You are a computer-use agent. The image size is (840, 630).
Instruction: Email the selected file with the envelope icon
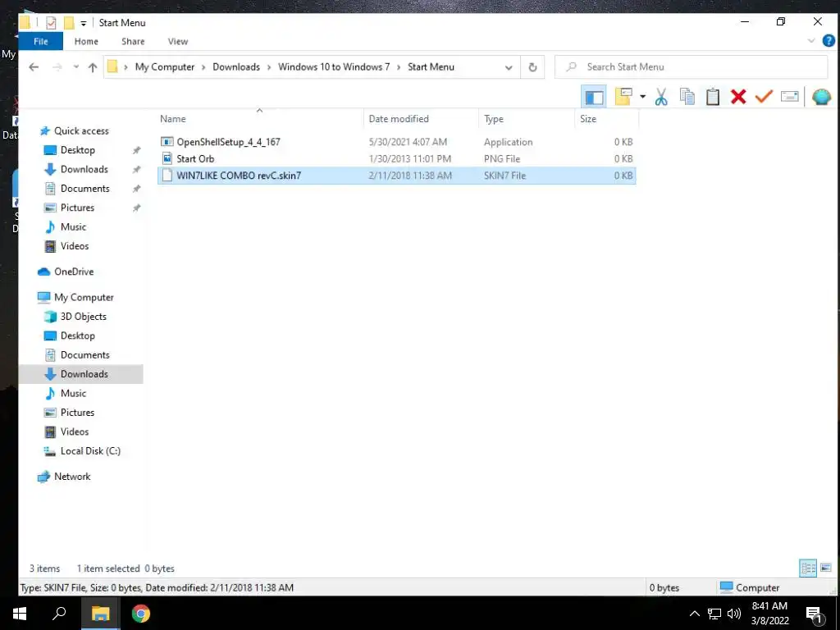(790, 97)
